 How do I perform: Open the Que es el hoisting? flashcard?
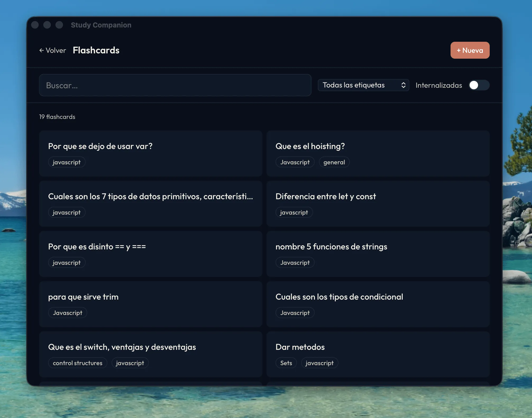(x=378, y=153)
